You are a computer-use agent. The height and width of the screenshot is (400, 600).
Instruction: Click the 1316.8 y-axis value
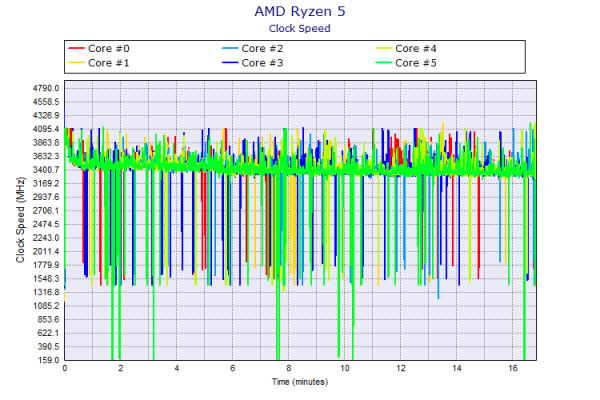pyautogui.click(x=46, y=292)
